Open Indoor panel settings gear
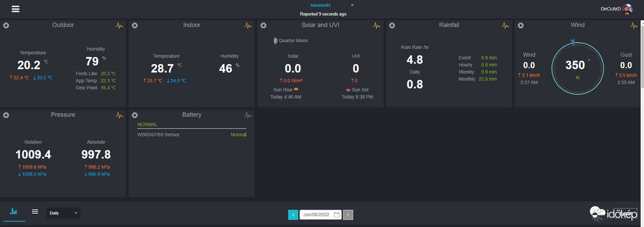Screen dimensions: 644x227 click(135, 26)
